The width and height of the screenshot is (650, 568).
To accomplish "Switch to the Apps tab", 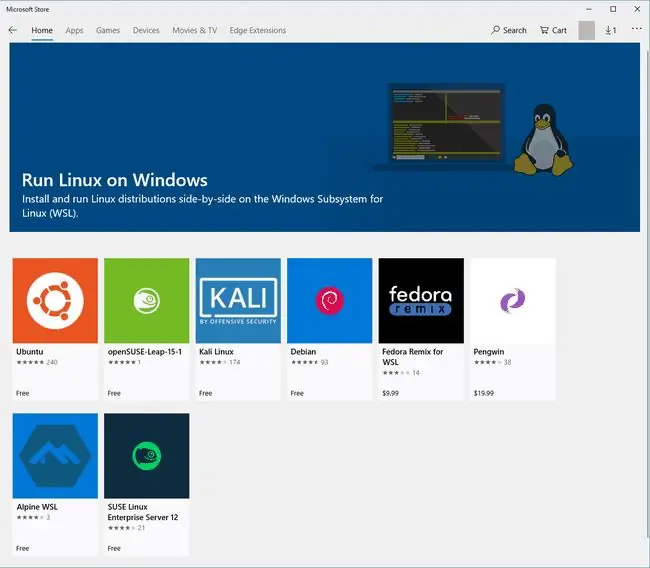I will click(x=74, y=30).
